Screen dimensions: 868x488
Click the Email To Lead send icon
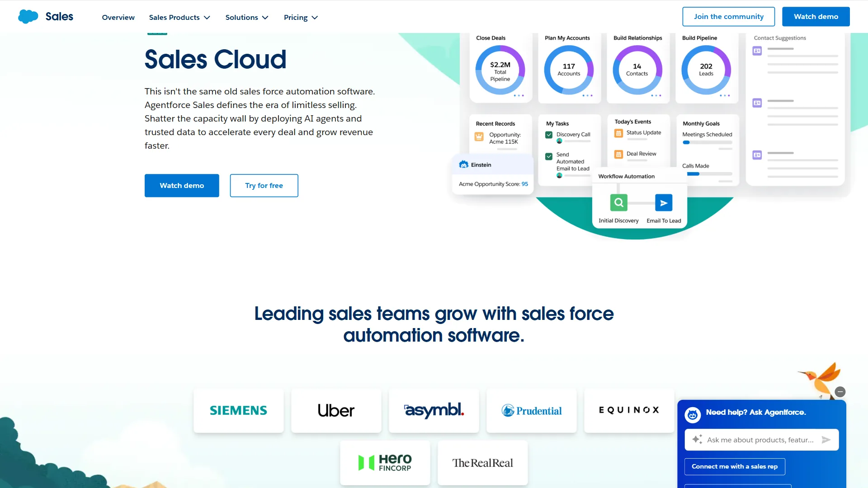[x=664, y=202]
